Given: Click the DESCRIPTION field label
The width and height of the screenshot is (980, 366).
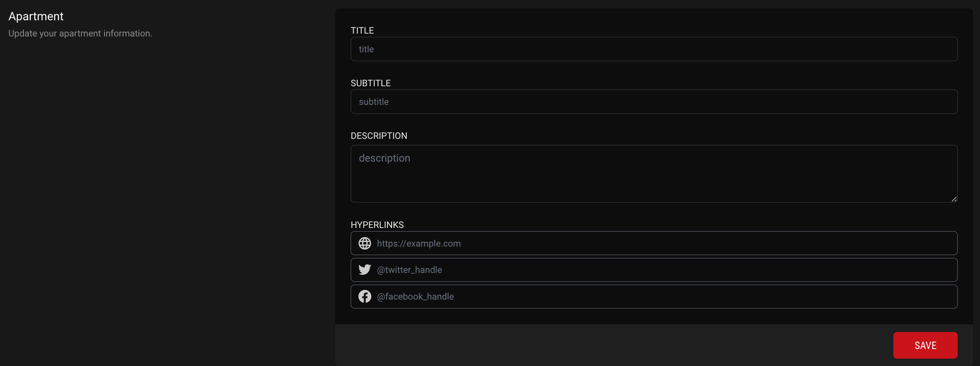Looking at the screenshot, I should coord(379,136).
